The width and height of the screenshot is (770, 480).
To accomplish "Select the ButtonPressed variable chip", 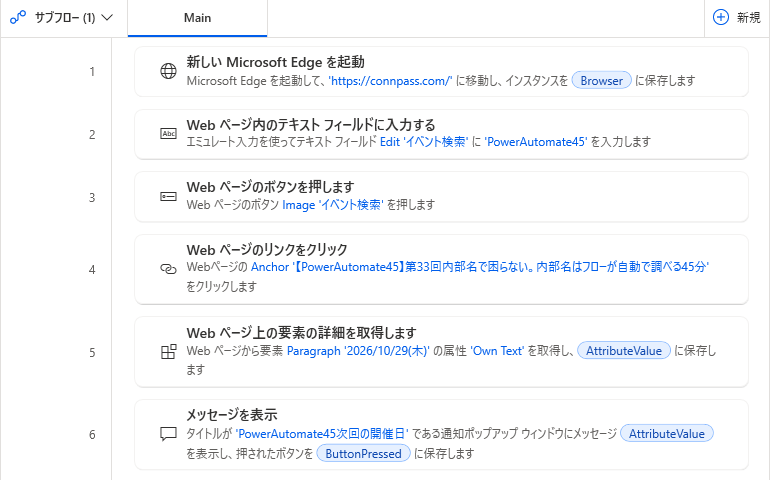I will pyautogui.click(x=363, y=453).
